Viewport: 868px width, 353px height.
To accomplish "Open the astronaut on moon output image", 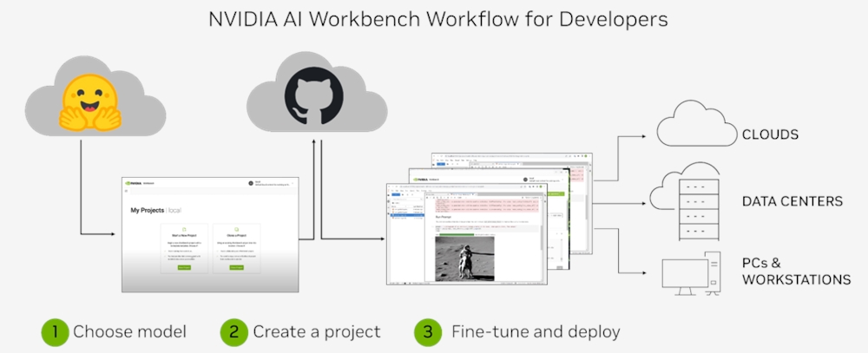I will pyautogui.click(x=465, y=259).
